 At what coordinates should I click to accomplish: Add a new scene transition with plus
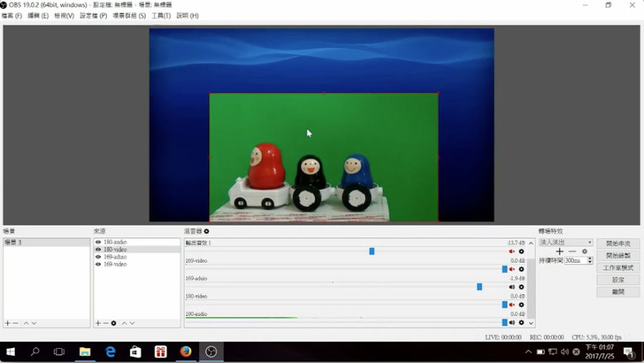(560, 251)
